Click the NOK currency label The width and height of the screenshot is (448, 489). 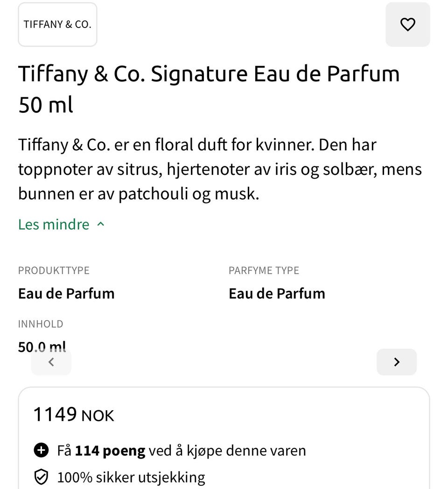click(98, 416)
